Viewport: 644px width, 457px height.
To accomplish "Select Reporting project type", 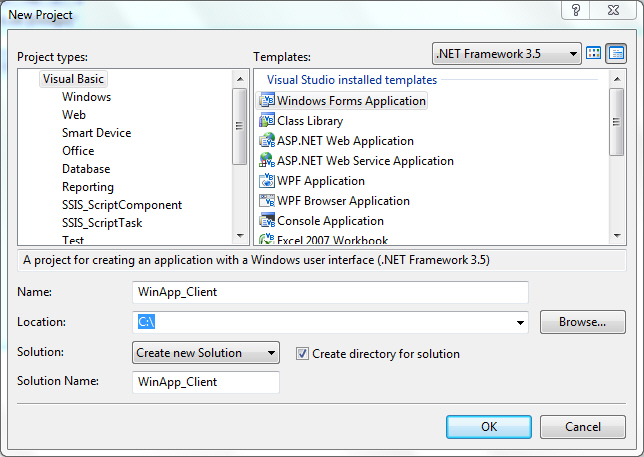I will click(x=88, y=187).
